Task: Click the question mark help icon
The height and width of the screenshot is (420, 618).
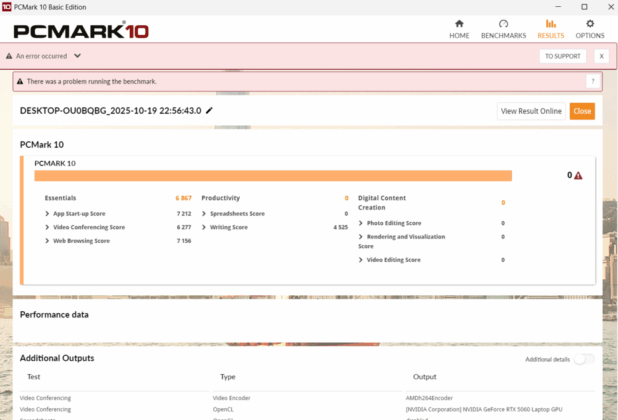Action: click(x=592, y=81)
